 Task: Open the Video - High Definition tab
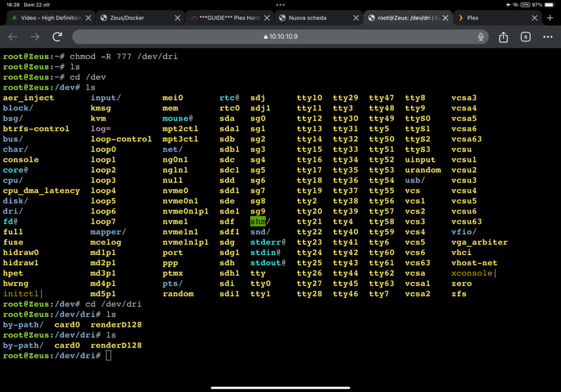pos(50,18)
